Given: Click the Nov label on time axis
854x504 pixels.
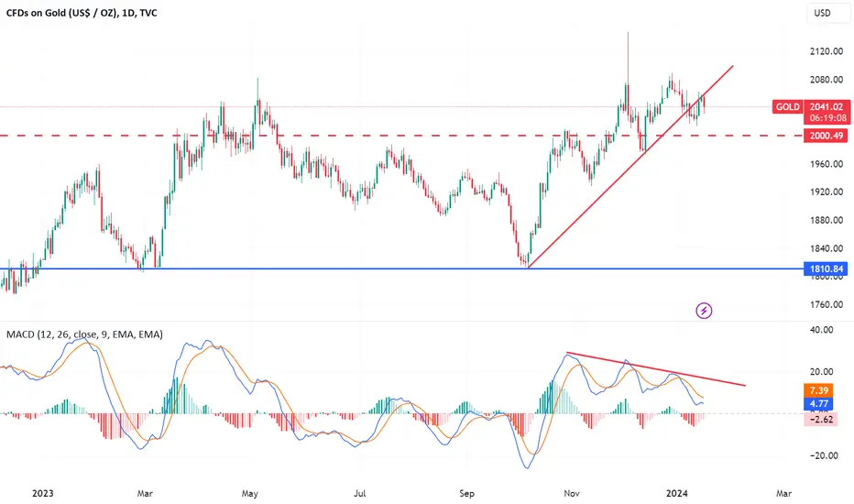Looking at the screenshot, I should click(572, 493).
